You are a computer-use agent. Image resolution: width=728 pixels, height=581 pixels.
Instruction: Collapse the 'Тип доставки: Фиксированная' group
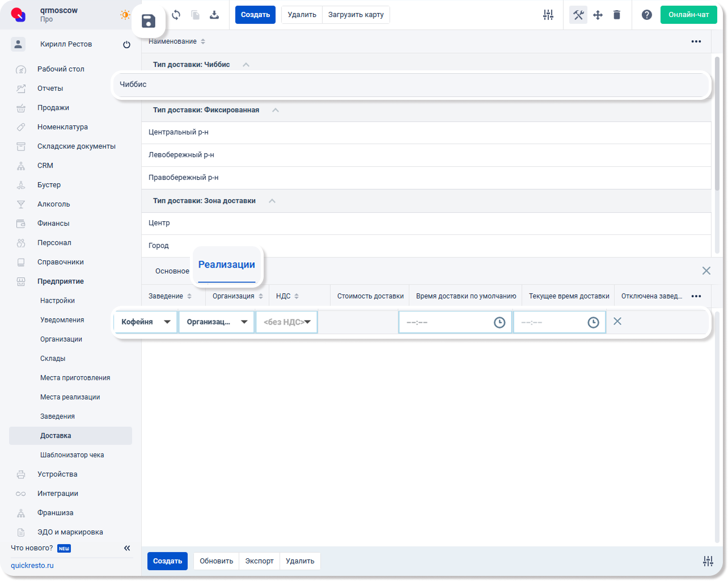click(x=276, y=110)
